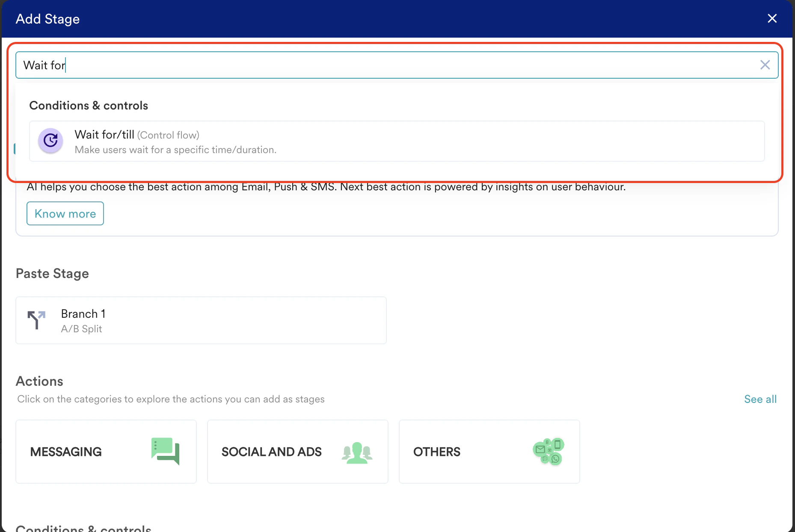The image size is (795, 532).
Task: Click the A/B split branch icon
Action: point(36,320)
